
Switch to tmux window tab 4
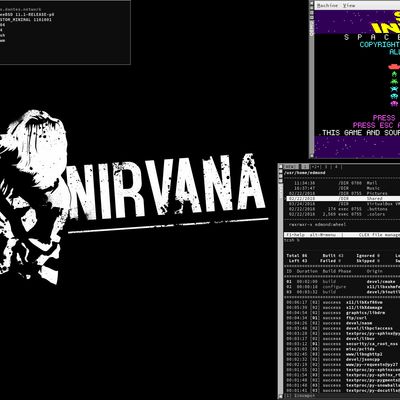[x=336, y=167]
